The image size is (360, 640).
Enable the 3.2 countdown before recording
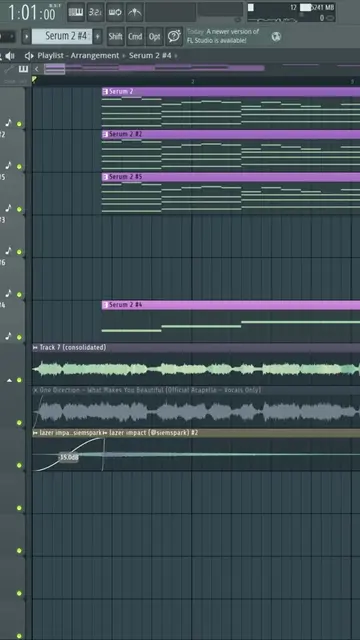pos(95,12)
